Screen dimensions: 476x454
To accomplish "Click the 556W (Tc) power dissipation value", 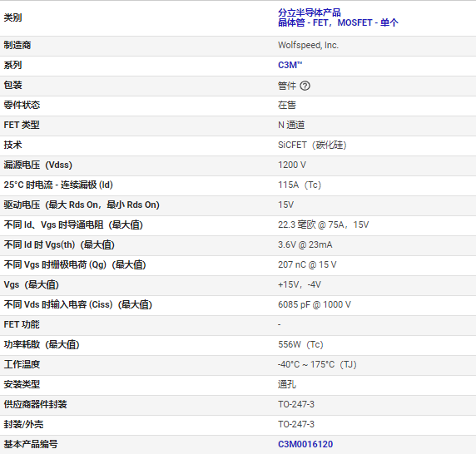I will pyautogui.click(x=300, y=344).
